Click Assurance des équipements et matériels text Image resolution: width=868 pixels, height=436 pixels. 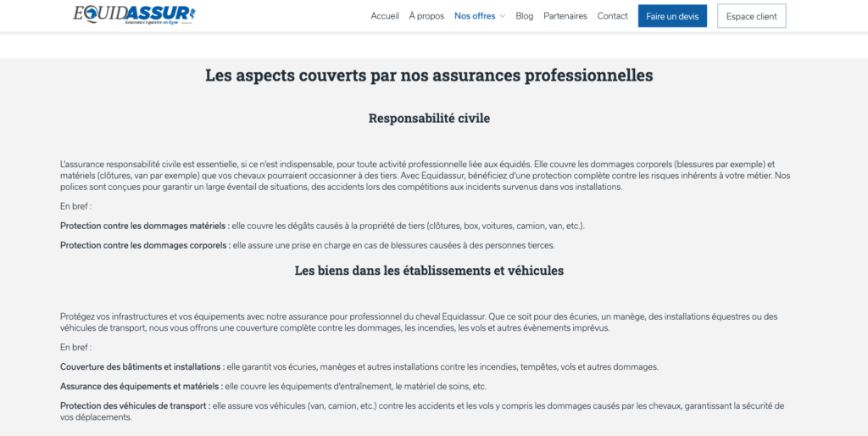(142, 386)
